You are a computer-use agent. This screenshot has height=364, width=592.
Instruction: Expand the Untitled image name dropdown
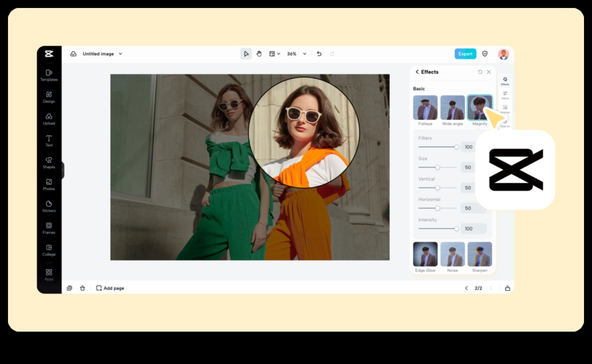pos(120,54)
